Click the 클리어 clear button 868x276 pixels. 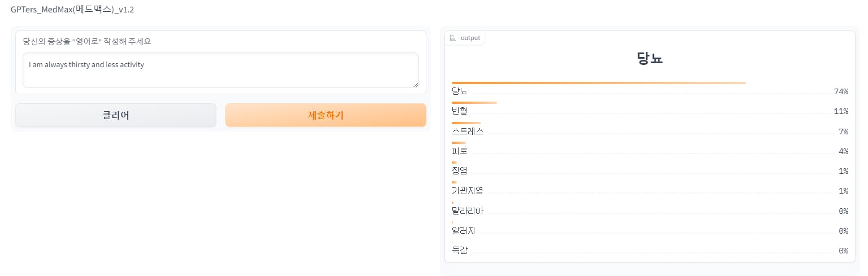pos(115,115)
